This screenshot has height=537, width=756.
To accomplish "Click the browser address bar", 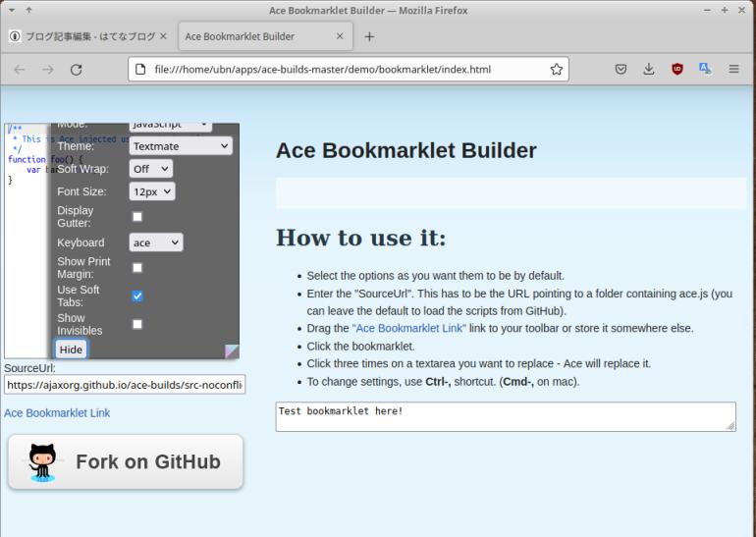I will point(349,70).
